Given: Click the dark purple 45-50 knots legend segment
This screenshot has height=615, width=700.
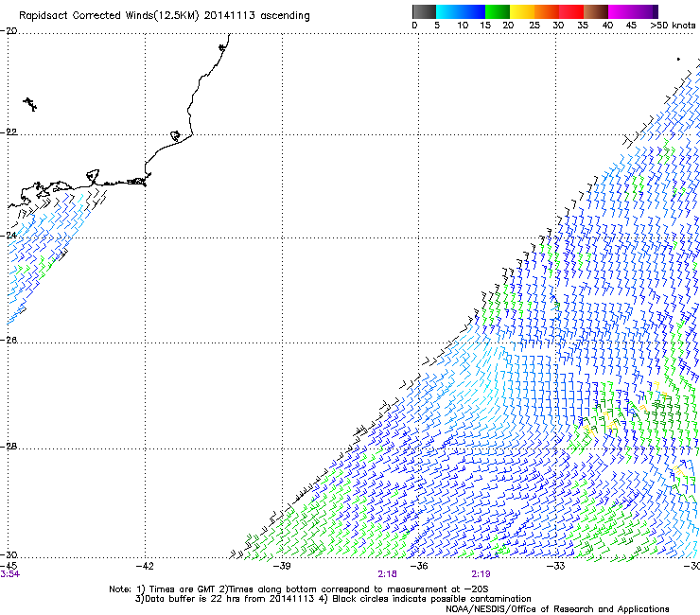Looking at the screenshot, I should pyautogui.click(x=645, y=11).
